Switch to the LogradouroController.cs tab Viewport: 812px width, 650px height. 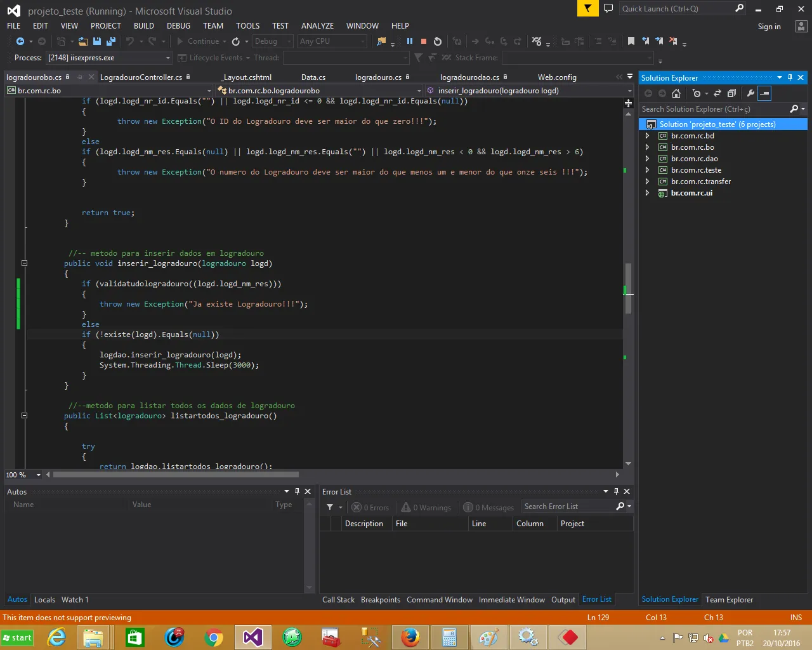point(141,77)
